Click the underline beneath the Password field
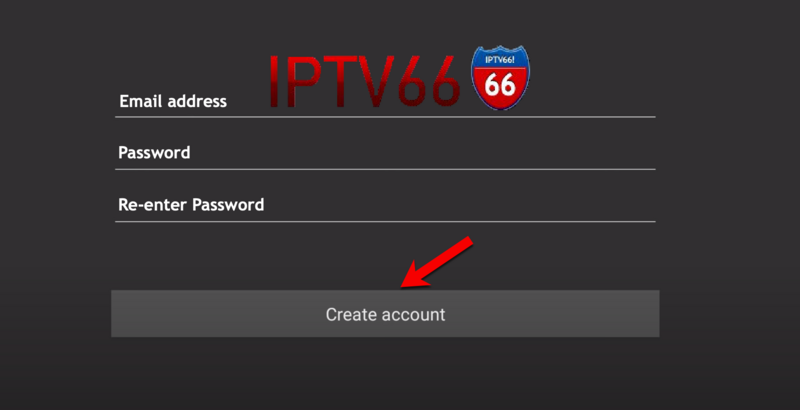800x410 pixels. 385,169
